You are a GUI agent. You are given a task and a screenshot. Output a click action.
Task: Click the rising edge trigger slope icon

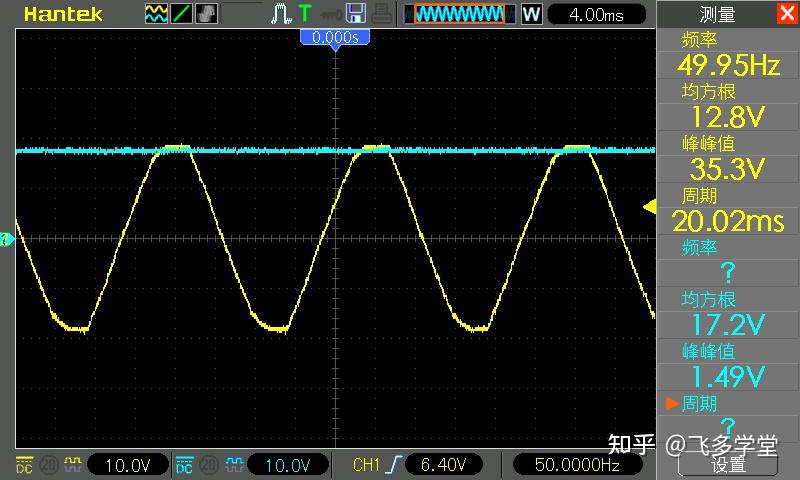[x=393, y=465]
